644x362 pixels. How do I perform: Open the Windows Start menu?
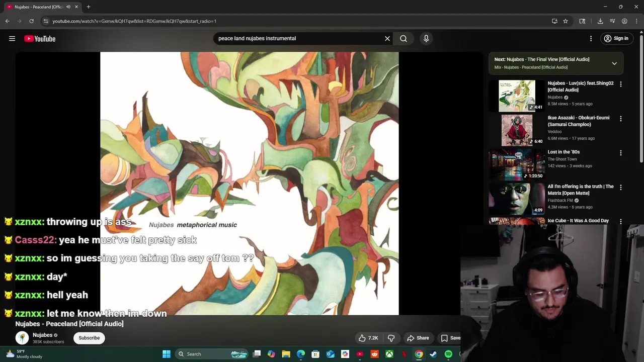[167, 354]
